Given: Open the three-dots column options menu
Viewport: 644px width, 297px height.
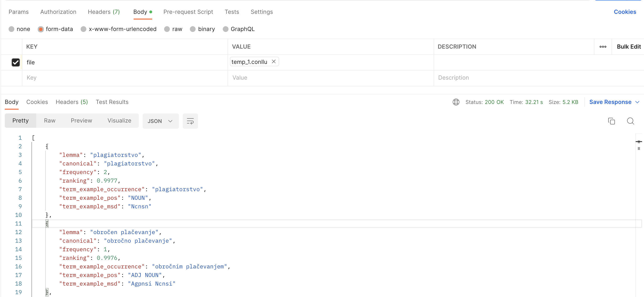Looking at the screenshot, I should (603, 47).
